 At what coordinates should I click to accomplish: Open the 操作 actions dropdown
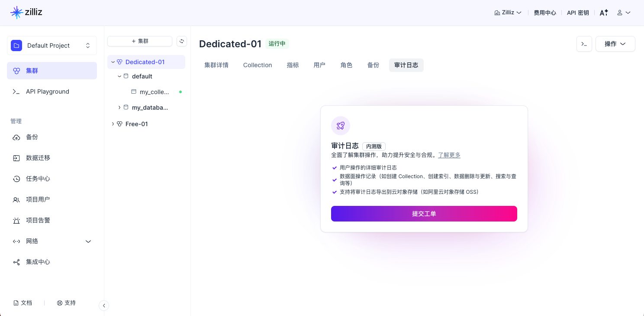click(x=615, y=44)
